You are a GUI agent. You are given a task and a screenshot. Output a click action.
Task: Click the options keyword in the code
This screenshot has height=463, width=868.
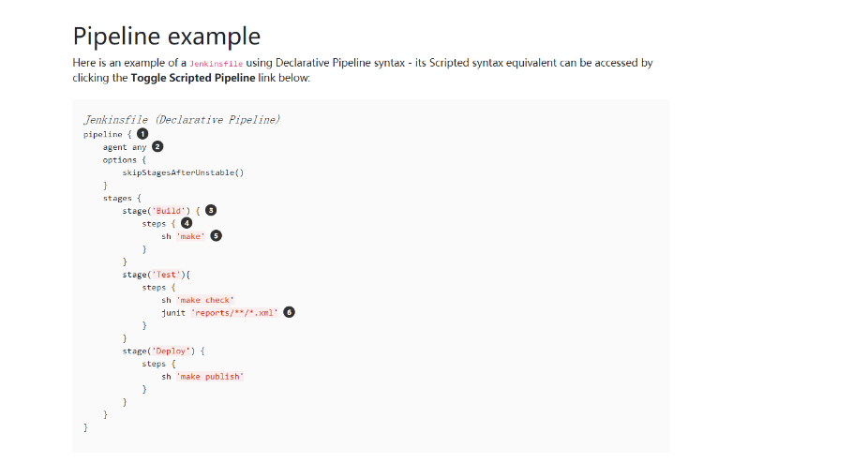coord(119,159)
